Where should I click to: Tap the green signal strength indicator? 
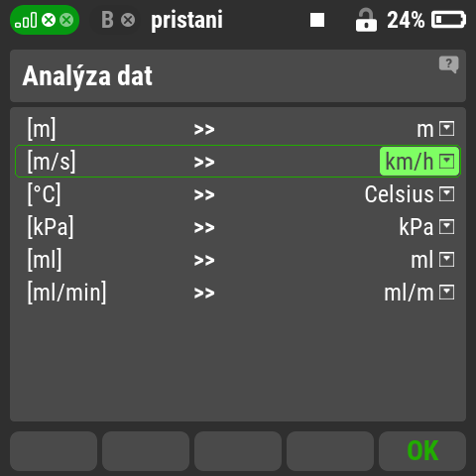[45, 20]
